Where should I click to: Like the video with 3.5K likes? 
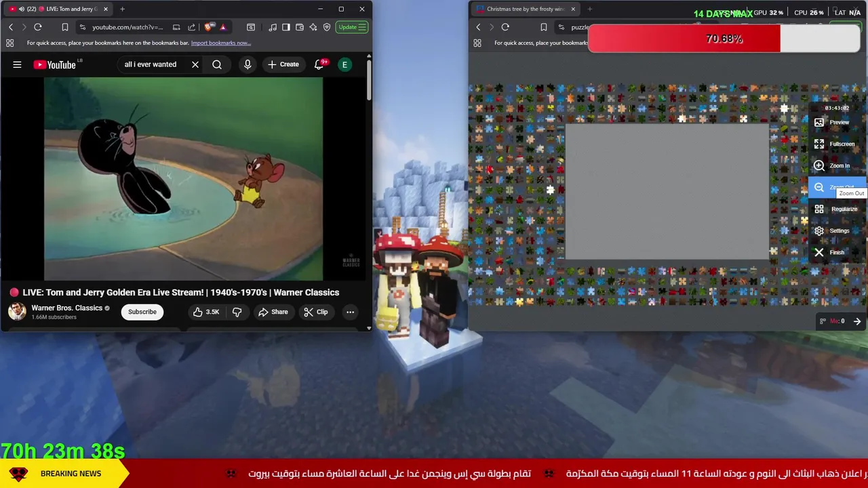click(x=206, y=312)
